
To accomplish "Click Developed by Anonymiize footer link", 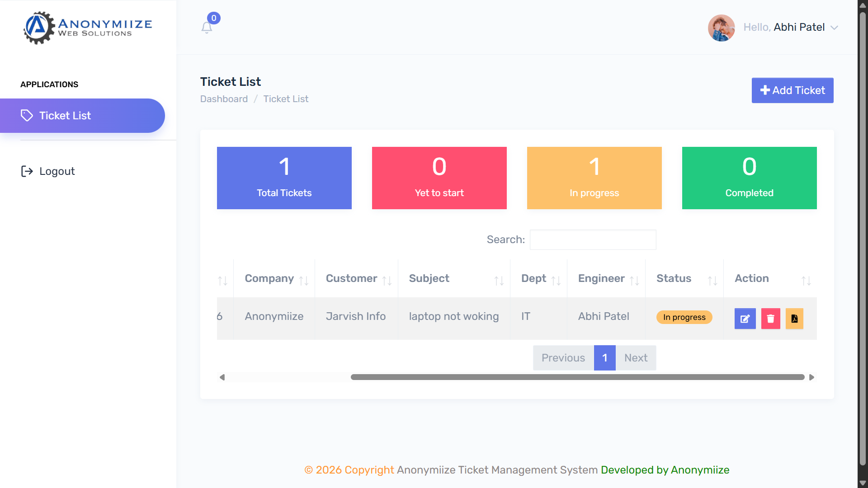I will point(665,470).
